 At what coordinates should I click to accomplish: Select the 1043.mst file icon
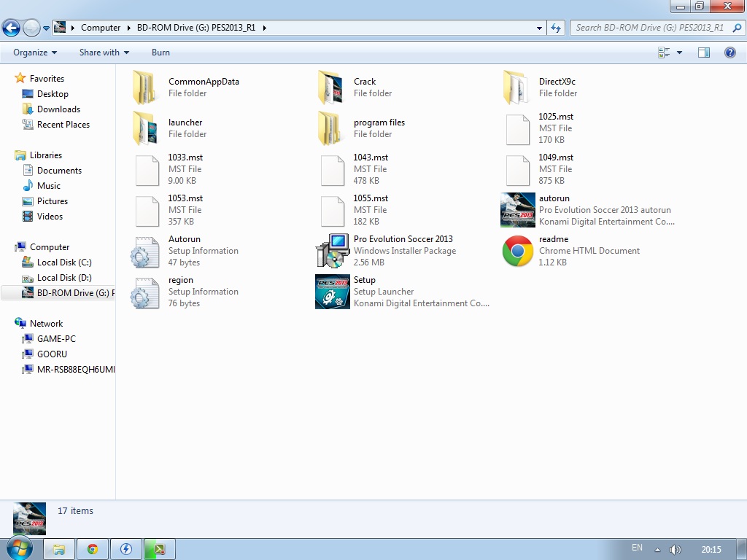[333, 171]
